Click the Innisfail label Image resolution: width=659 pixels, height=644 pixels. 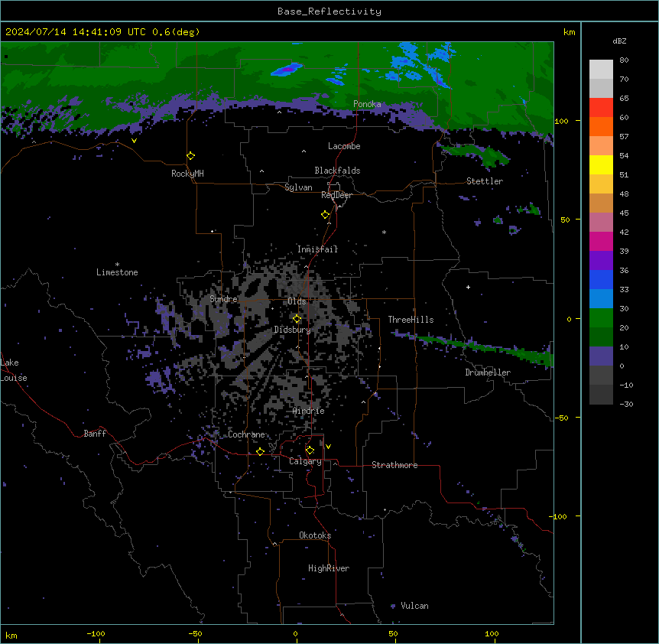click(x=317, y=249)
